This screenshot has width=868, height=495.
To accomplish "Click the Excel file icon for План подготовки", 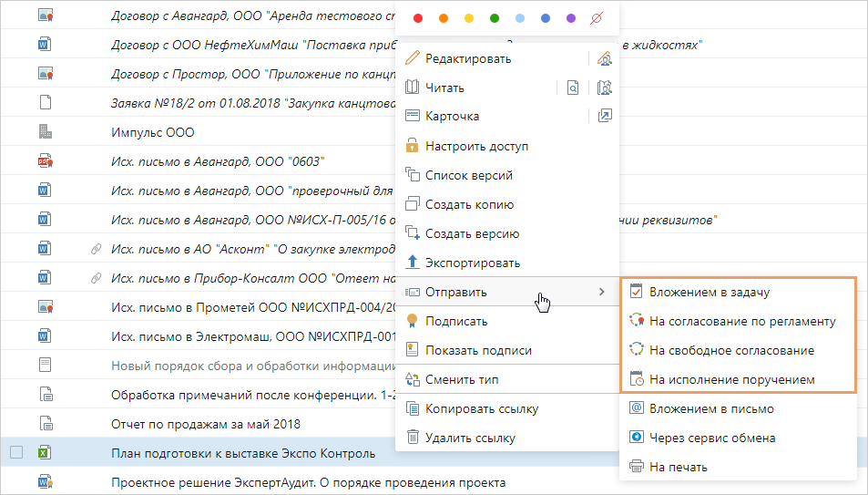I will coord(44,453).
